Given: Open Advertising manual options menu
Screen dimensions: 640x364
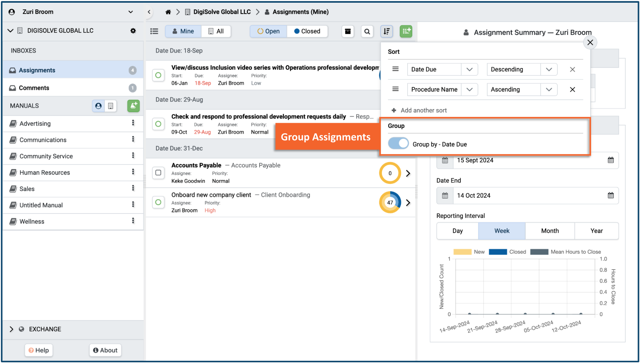Looking at the screenshot, I should pyautogui.click(x=133, y=123).
